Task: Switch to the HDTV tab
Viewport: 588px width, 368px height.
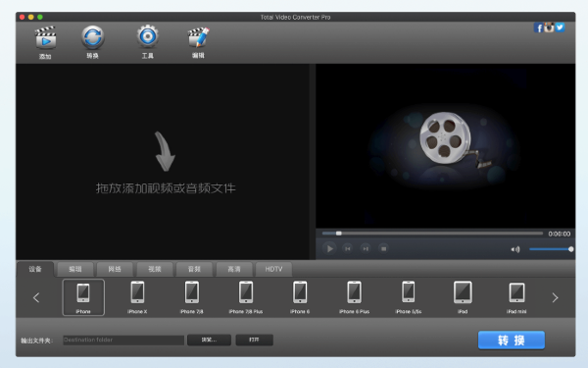Action: pos(273,269)
